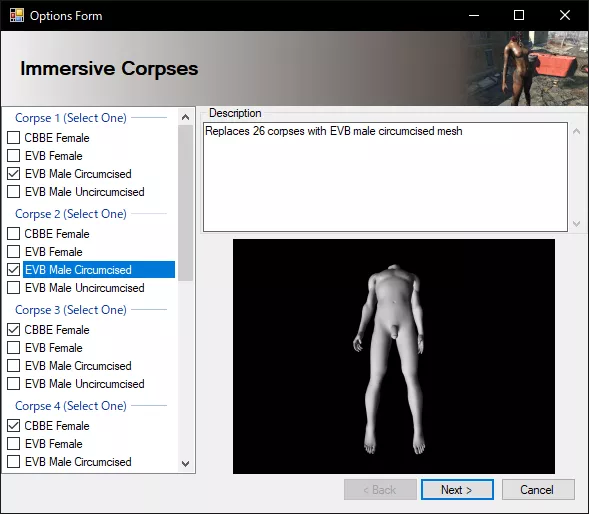
Task: Click the scroll up arrow of options list
Action: [x=185, y=117]
